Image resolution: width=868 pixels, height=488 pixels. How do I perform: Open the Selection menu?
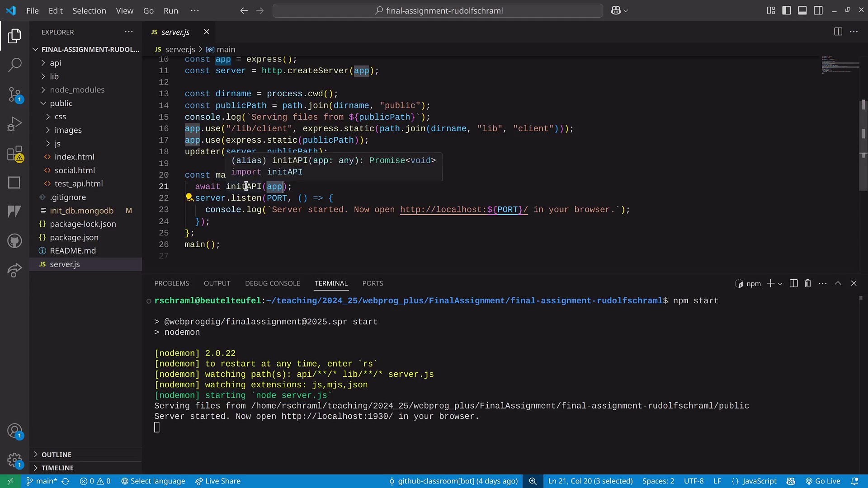pos(89,10)
